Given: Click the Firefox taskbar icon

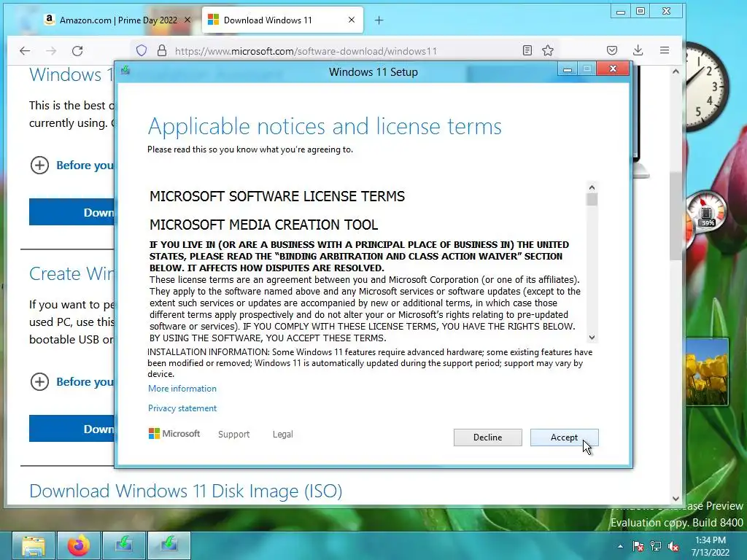Looking at the screenshot, I should tap(79, 545).
